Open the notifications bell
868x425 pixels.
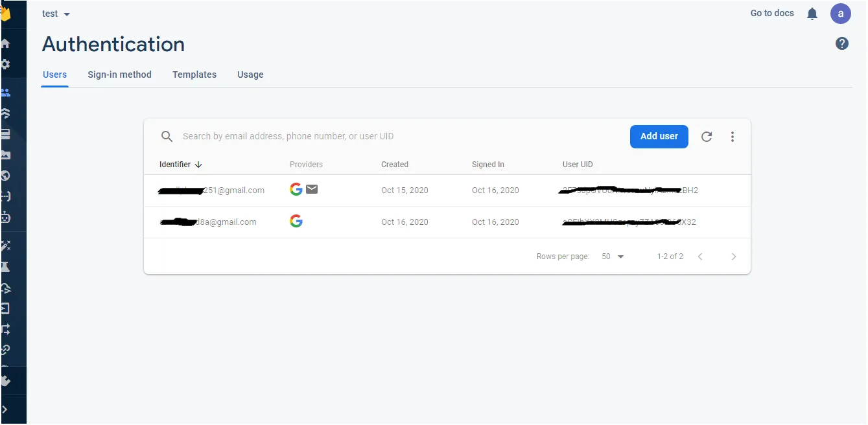tap(812, 14)
